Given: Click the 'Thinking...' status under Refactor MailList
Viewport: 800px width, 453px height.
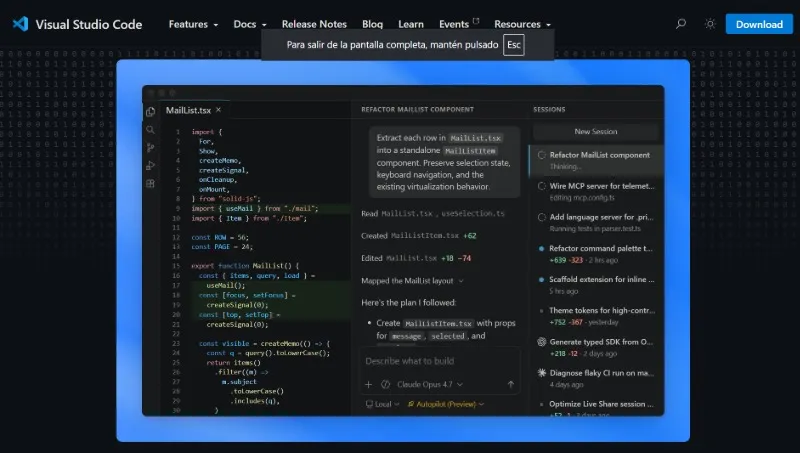Looking at the screenshot, I should point(565,167).
